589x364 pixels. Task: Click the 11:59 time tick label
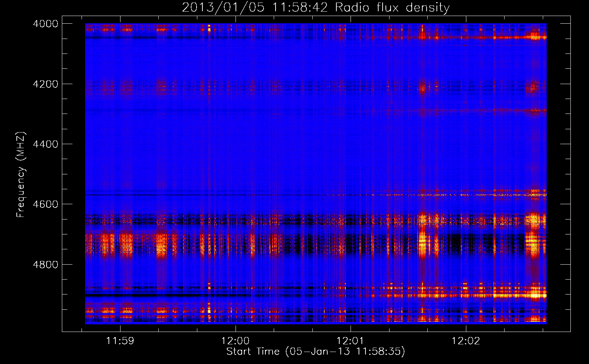[x=120, y=341]
